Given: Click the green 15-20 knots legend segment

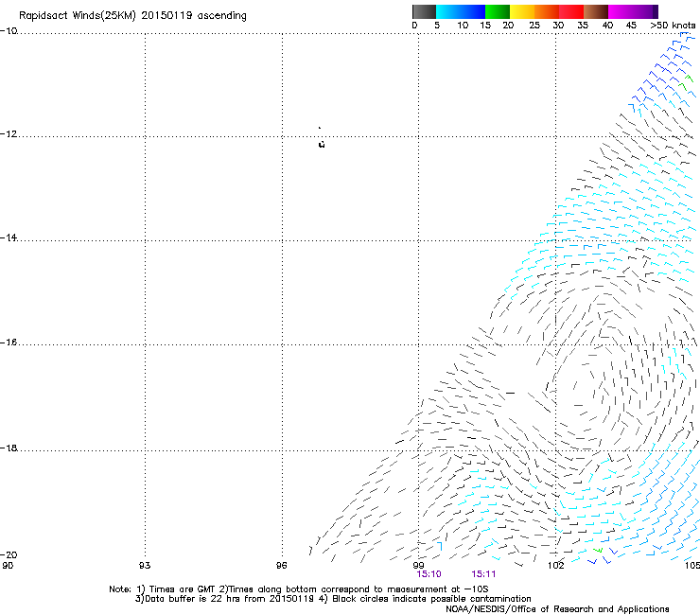Looking at the screenshot, I should pos(498,11).
